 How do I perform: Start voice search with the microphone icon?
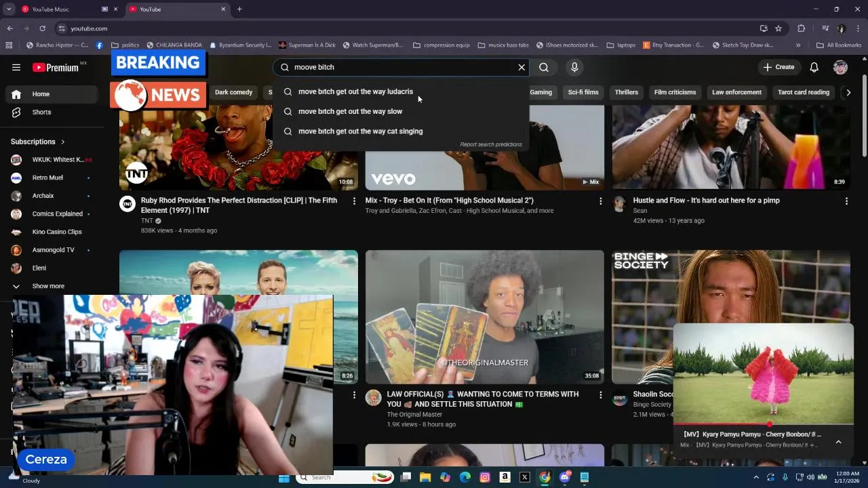pyautogui.click(x=574, y=67)
